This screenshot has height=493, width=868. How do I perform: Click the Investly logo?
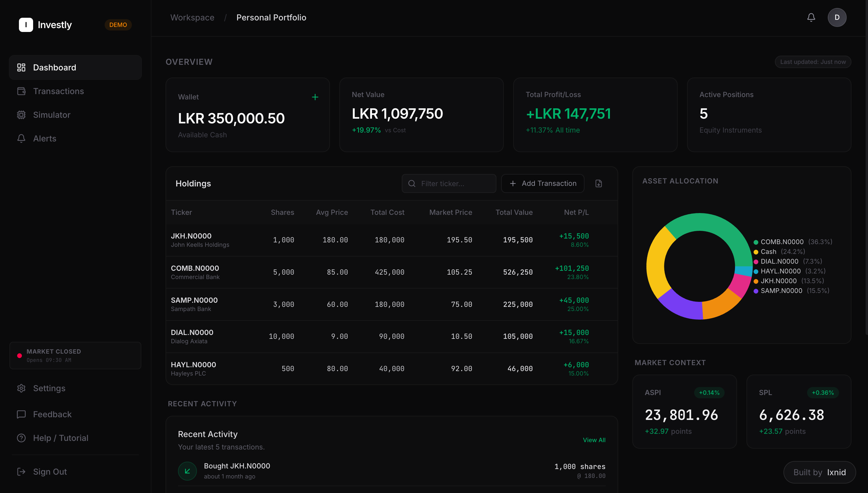[45, 24]
